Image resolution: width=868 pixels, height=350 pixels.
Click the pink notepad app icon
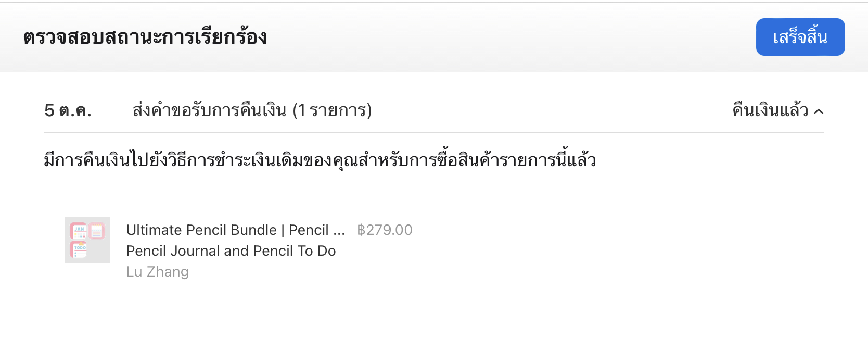coord(97,231)
